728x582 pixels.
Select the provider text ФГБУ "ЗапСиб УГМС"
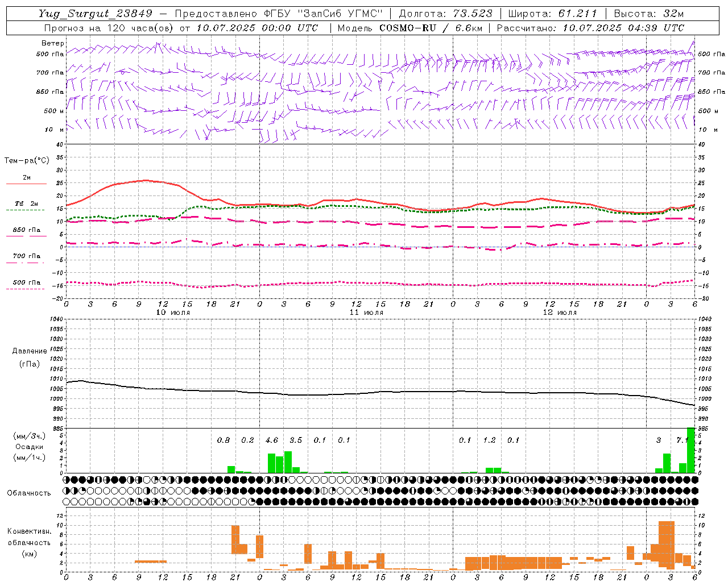(324, 14)
